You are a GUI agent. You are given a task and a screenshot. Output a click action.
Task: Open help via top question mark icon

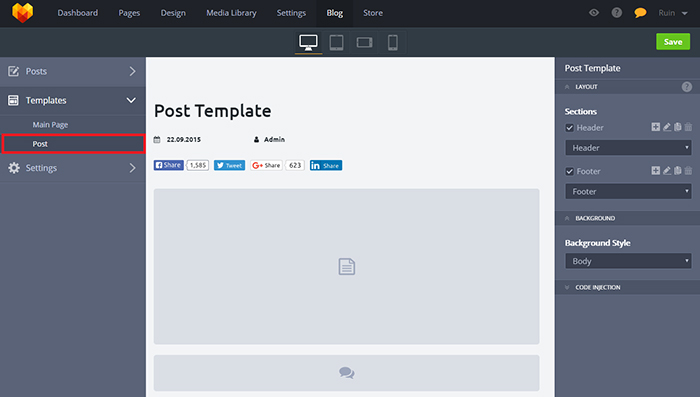click(x=617, y=13)
